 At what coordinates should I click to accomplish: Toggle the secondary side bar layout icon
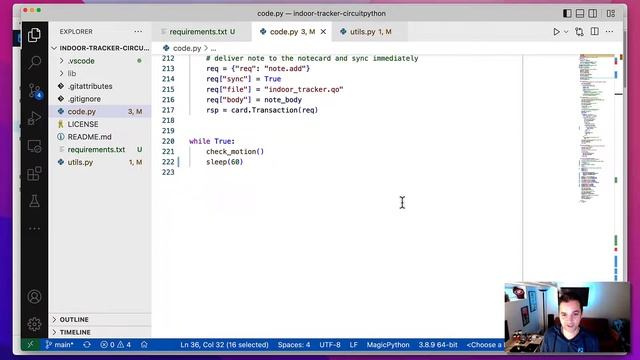coord(593,13)
